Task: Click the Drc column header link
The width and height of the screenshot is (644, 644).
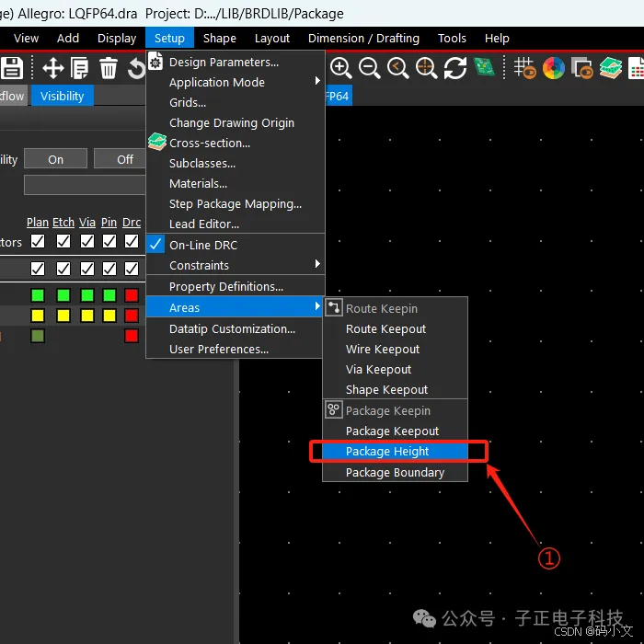Action: (132, 223)
